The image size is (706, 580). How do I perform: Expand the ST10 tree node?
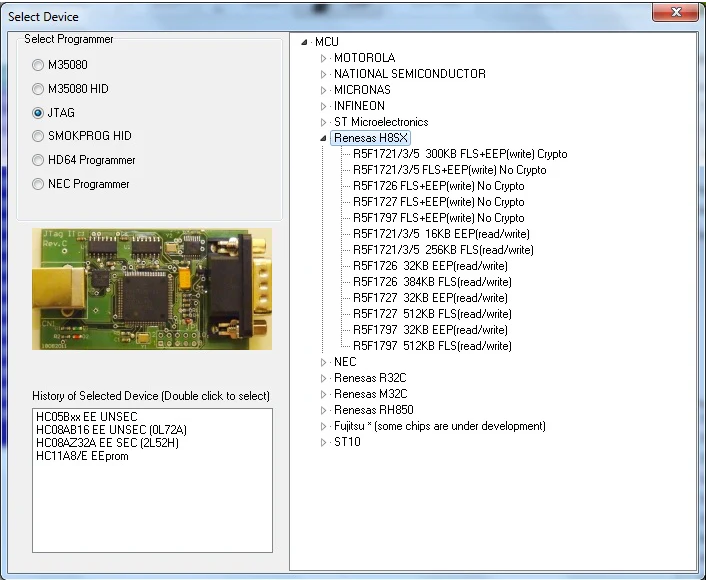tap(323, 442)
